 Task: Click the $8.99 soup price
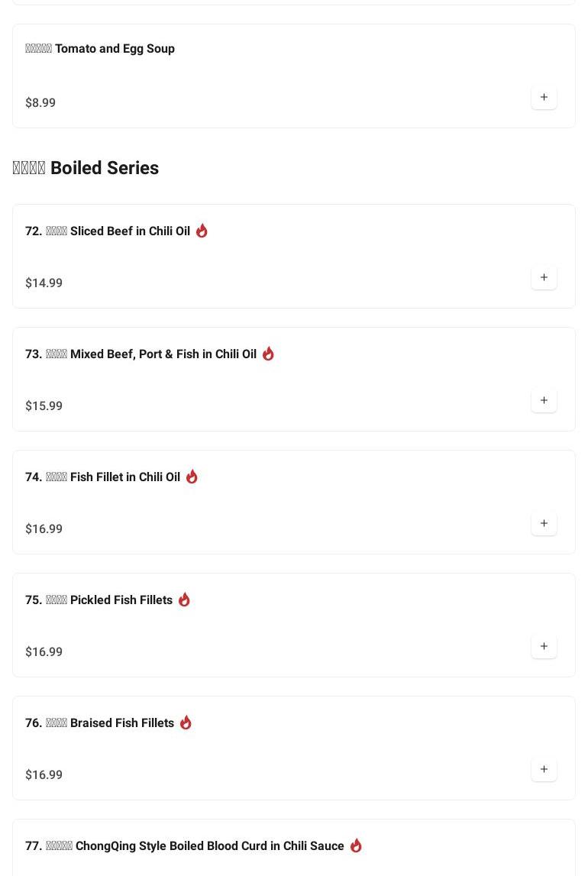pyautogui.click(x=40, y=103)
